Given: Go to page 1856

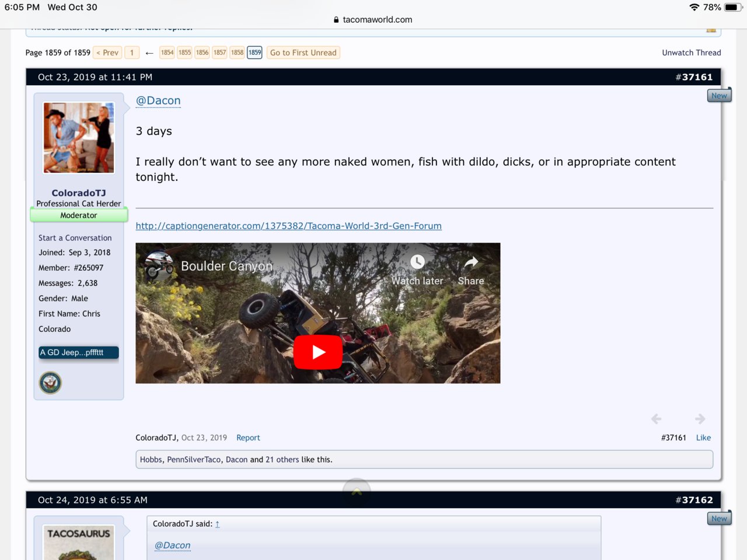Looking at the screenshot, I should [202, 52].
